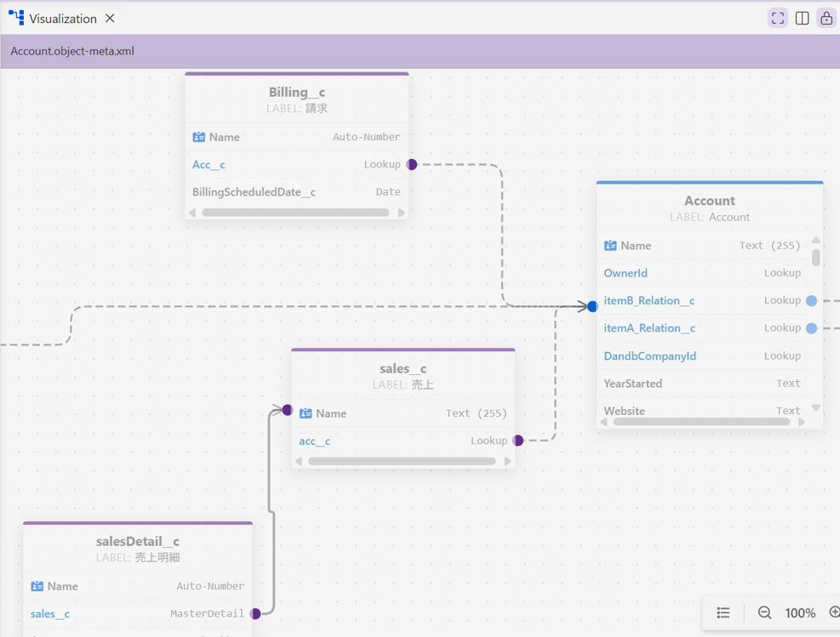Click the sales__c MasterDetail connector dot
Image resolution: width=840 pixels, height=637 pixels.
255,613
